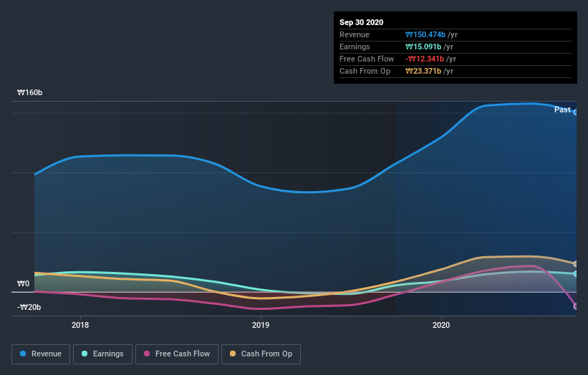This screenshot has width=588, height=375.
Task: Click the Revenue row label in tooltip
Action: pyautogui.click(x=355, y=34)
